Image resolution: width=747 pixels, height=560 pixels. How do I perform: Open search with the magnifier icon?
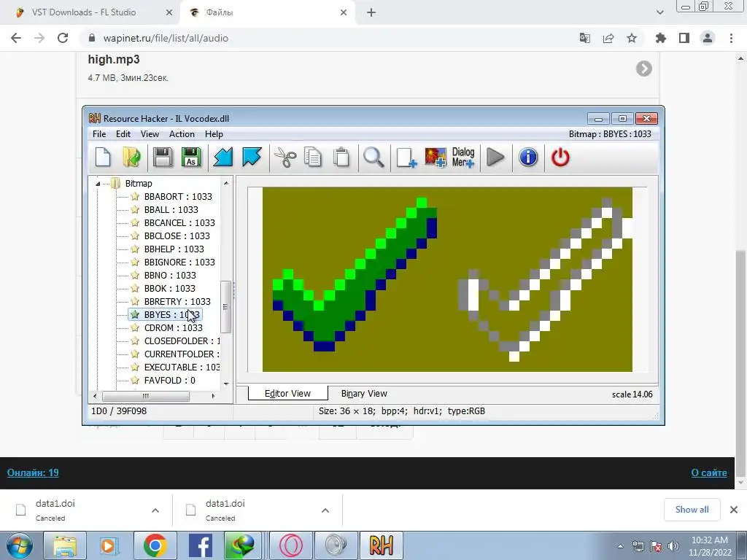coord(373,157)
